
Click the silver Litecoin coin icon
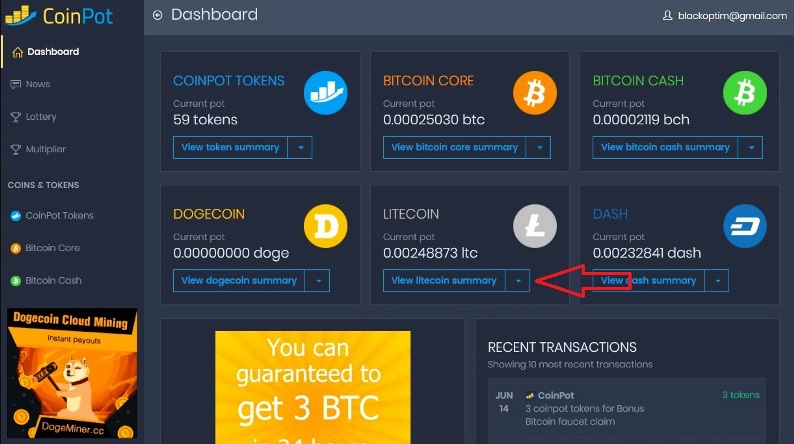point(535,226)
